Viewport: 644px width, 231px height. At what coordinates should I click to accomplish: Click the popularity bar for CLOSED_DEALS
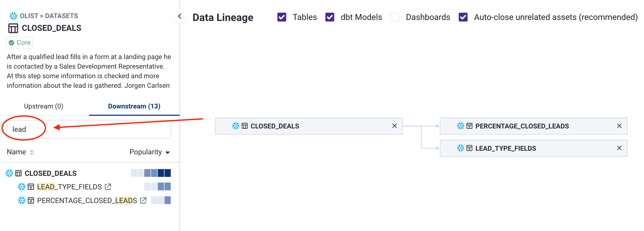[151, 173]
